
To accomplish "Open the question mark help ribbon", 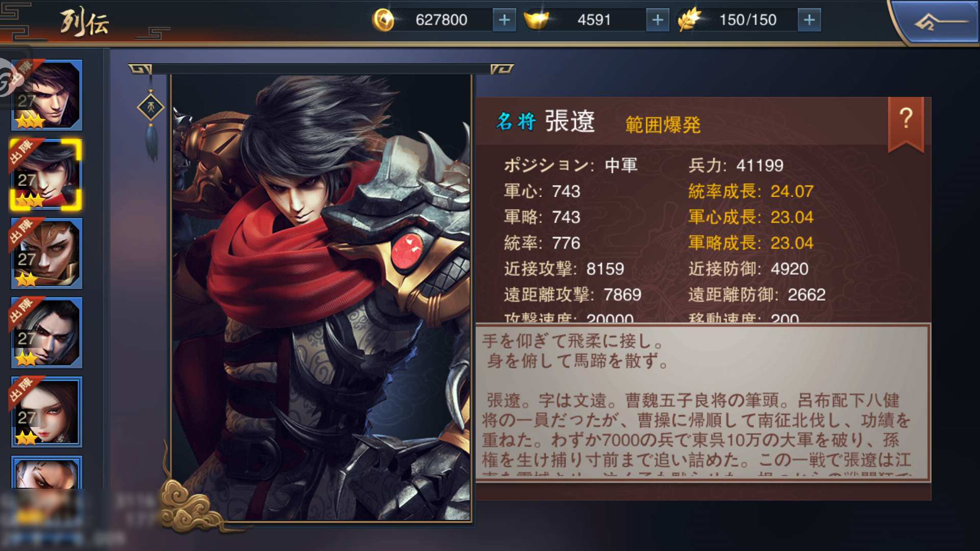I will coord(905,122).
